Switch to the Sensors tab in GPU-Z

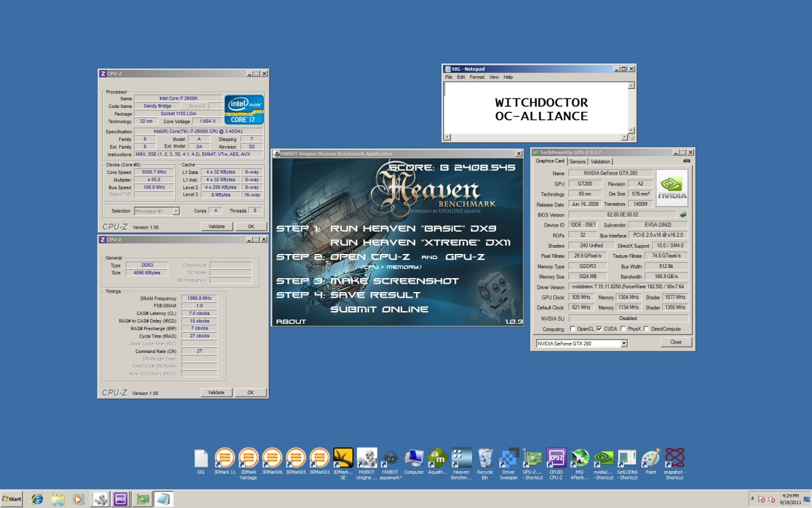pos(577,161)
